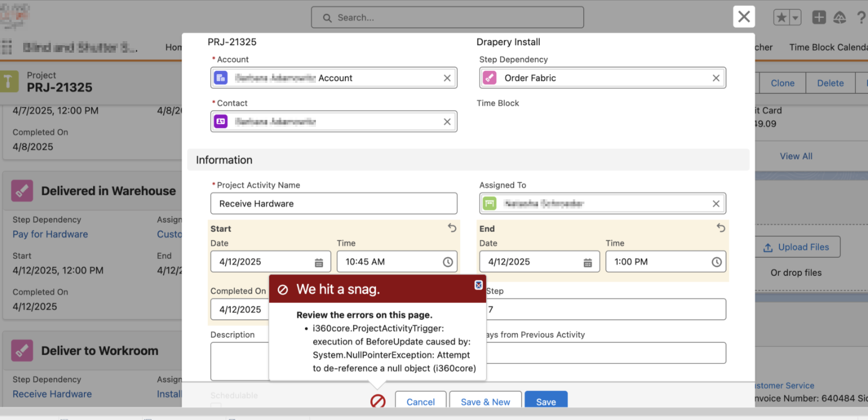Clear the Account lookup field
This screenshot has height=420, width=868.
pos(447,78)
